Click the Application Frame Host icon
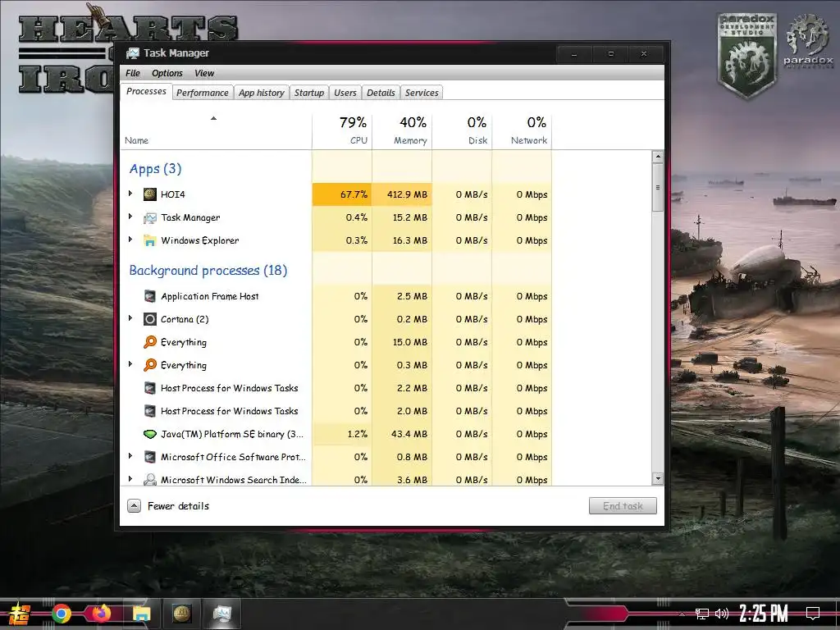 150,296
